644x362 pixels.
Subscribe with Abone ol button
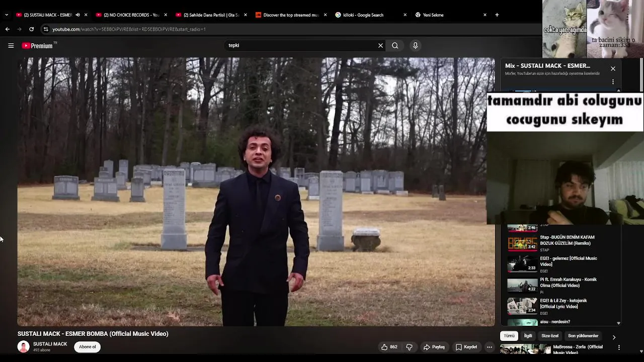click(x=87, y=347)
